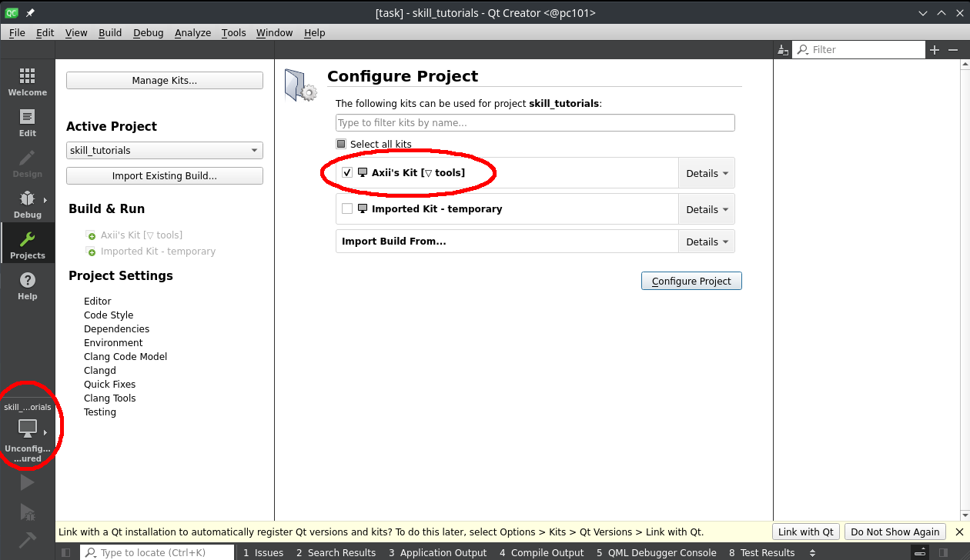Switch to Edit mode
This screenshot has width=970, height=560.
point(28,122)
